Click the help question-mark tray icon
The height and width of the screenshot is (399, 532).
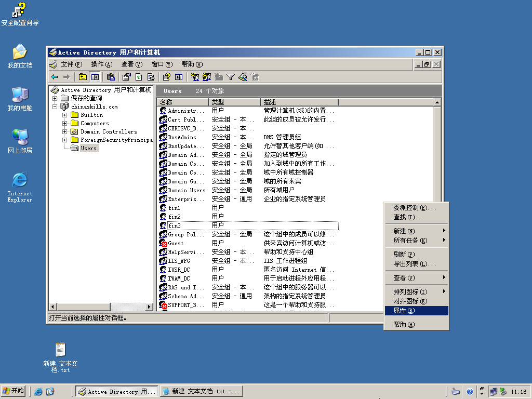coord(470,392)
